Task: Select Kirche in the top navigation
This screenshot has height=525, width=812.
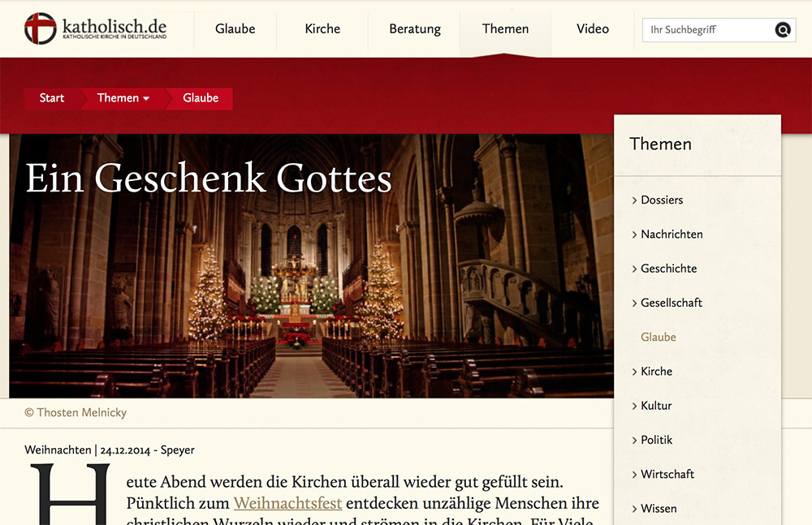Action: [322, 29]
